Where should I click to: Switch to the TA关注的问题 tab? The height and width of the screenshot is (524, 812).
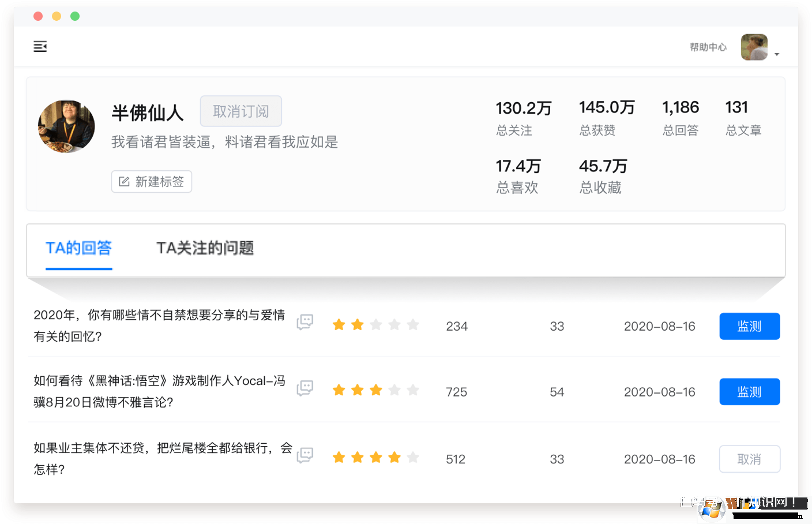coord(205,248)
